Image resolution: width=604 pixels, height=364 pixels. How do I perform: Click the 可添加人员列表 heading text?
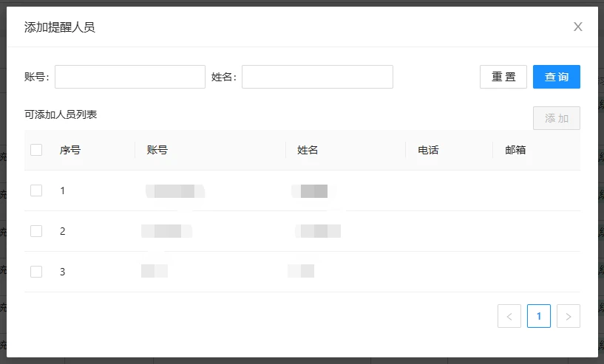(61, 114)
